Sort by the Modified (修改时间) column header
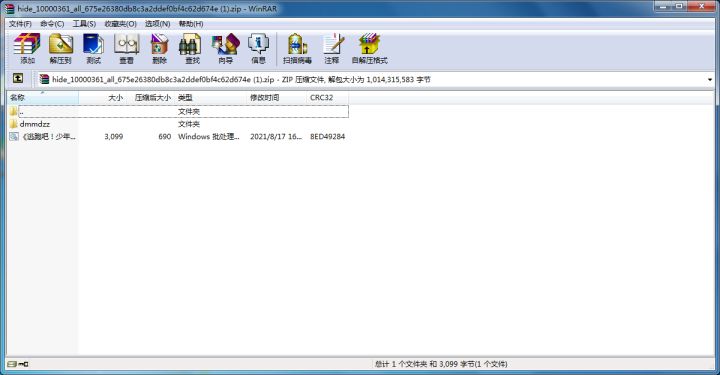Screen dimensions: 720x375 pos(276,97)
